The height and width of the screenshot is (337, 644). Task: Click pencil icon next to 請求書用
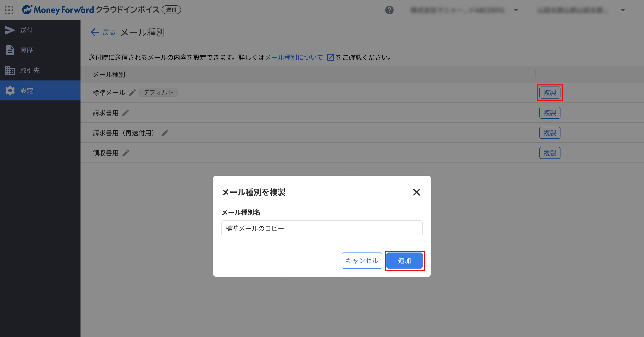pos(126,113)
